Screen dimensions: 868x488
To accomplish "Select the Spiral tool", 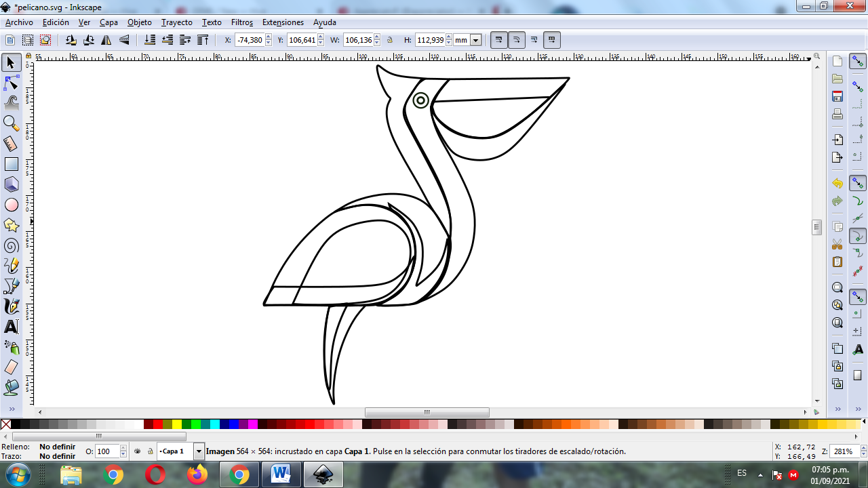I will [x=11, y=245].
